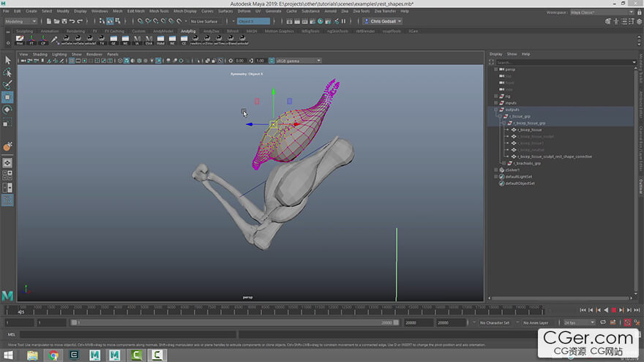Collapse the outputs group in the outliner

[x=496, y=109]
